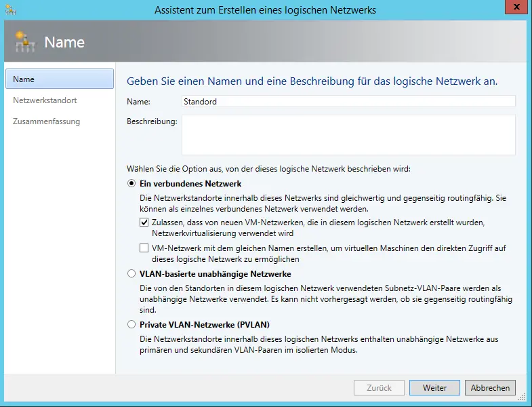
Task: Click the wizard icon in the title bar
Action: click(x=9, y=9)
